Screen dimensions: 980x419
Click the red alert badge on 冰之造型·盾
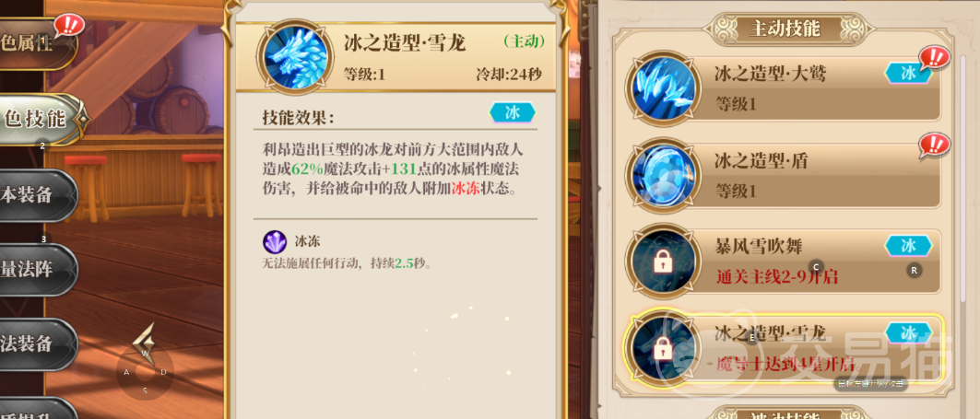[x=935, y=145]
